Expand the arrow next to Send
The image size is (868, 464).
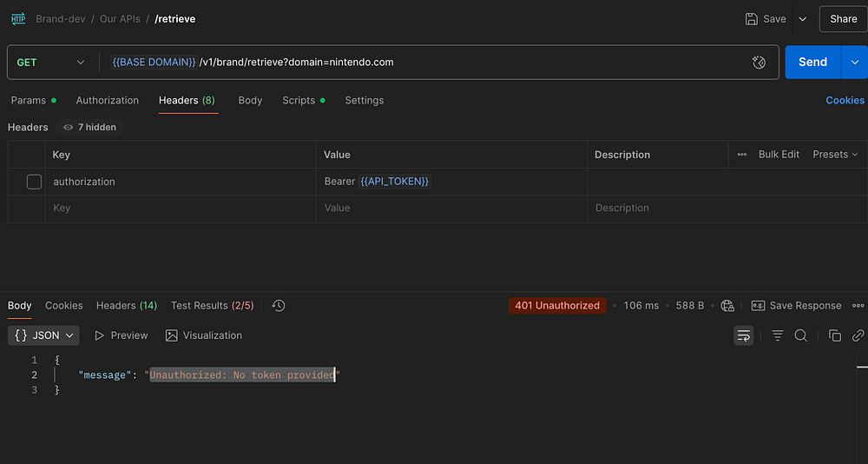pyautogui.click(x=855, y=63)
